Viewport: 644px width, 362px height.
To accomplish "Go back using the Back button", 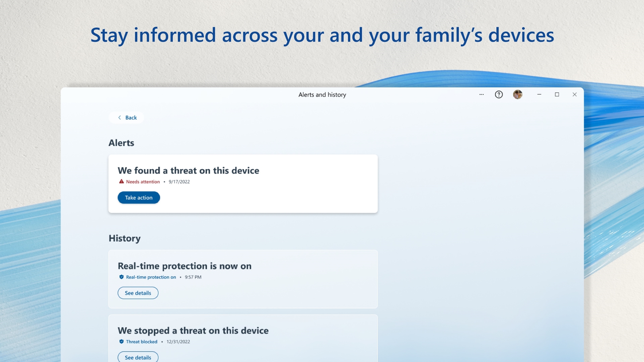I will (x=127, y=118).
